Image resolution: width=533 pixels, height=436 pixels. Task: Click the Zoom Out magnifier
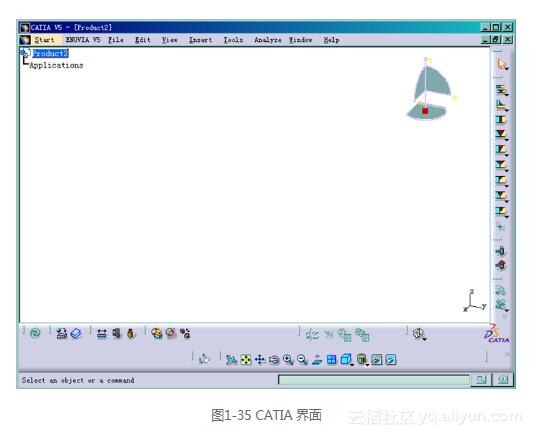[x=302, y=360]
